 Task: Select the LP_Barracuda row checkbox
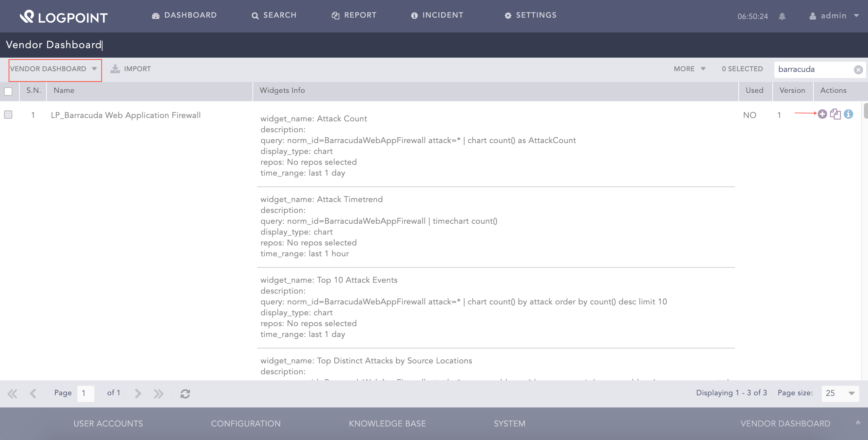click(x=8, y=115)
